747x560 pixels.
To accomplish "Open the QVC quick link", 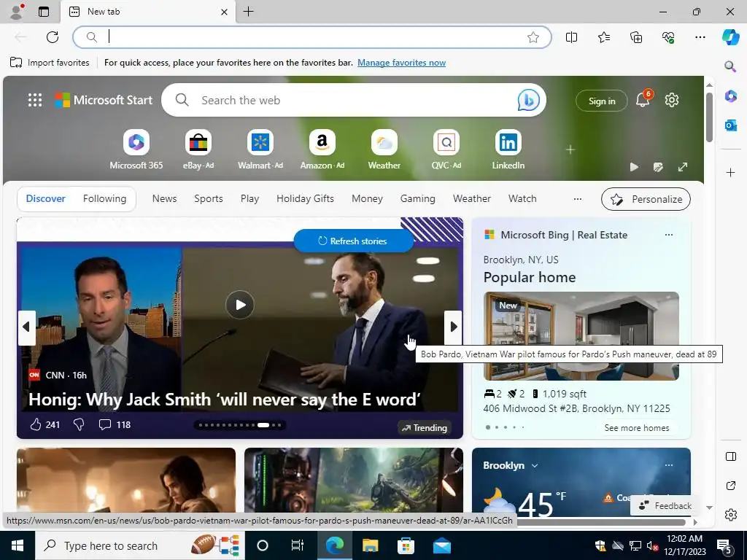I will point(446,149).
